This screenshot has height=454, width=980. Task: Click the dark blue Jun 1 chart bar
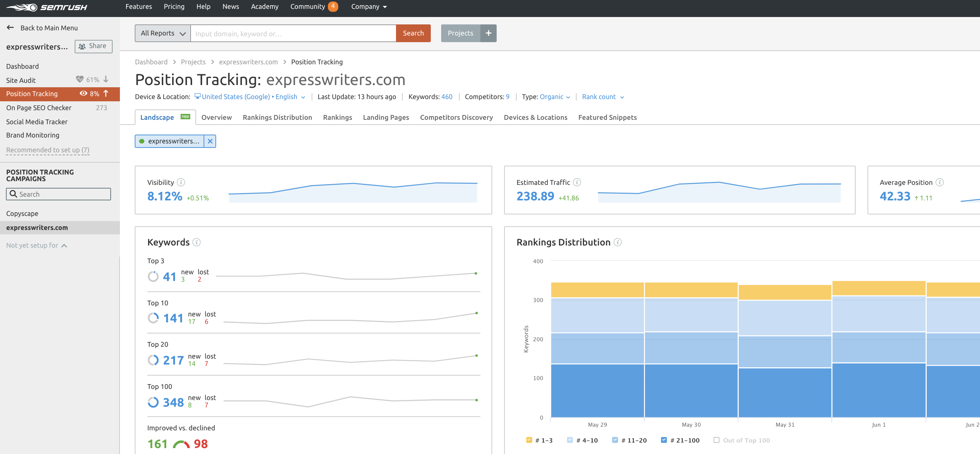point(879,390)
